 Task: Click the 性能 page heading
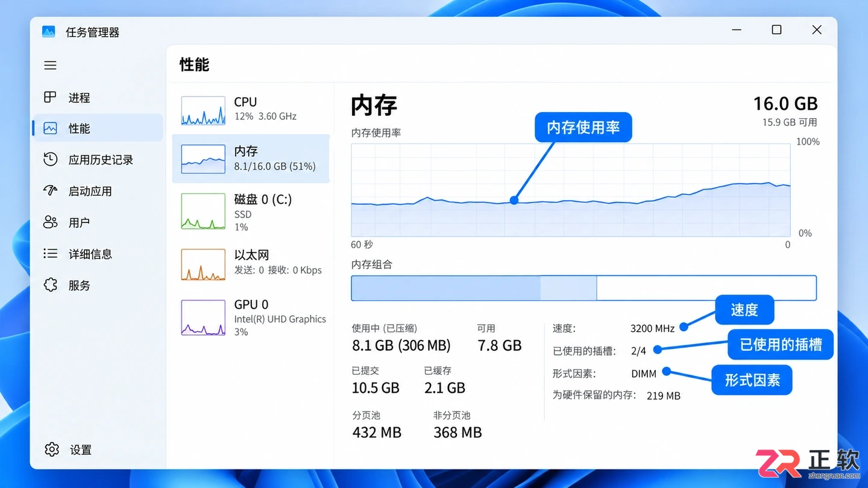coord(194,64)
